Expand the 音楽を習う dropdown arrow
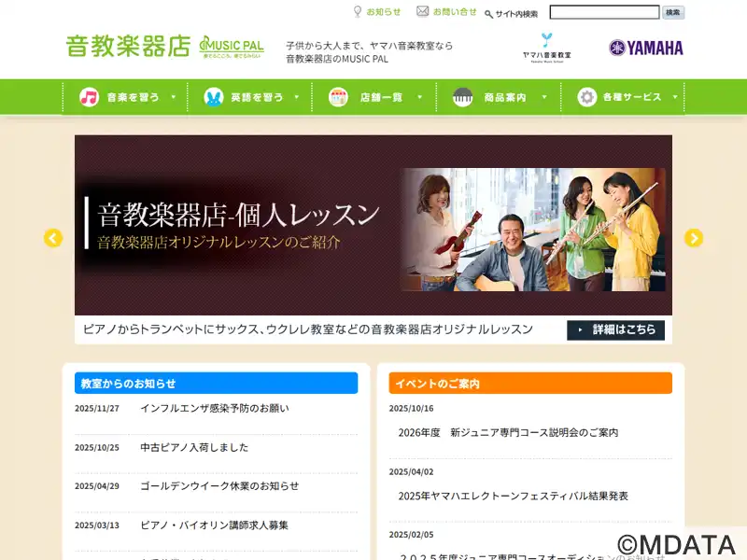Screen dimensions: 747x560 (174, 97)
